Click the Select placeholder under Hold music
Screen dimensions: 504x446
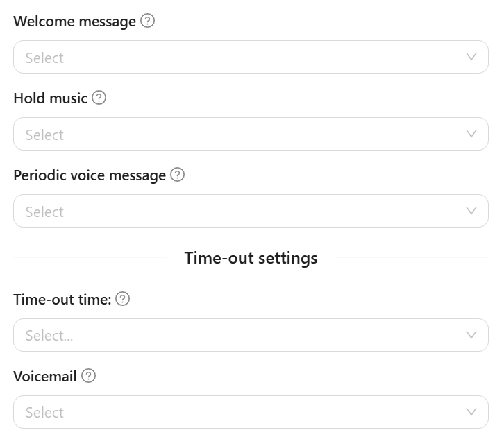click(44, 135)
